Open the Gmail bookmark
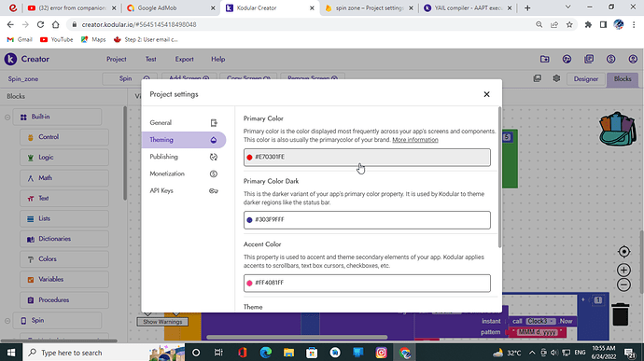Screen dimensions: 644x361 [20, 40]
